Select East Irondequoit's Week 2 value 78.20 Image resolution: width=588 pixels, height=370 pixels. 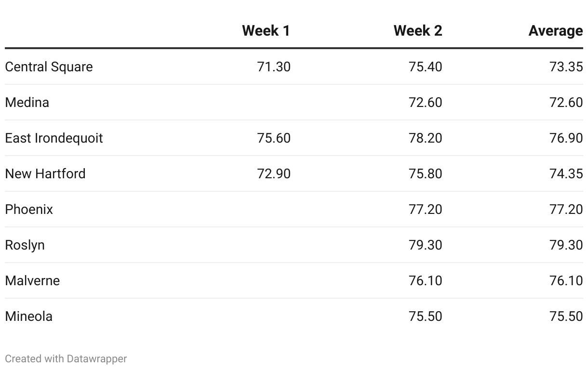pyautogui.click(x=425, y=138)
